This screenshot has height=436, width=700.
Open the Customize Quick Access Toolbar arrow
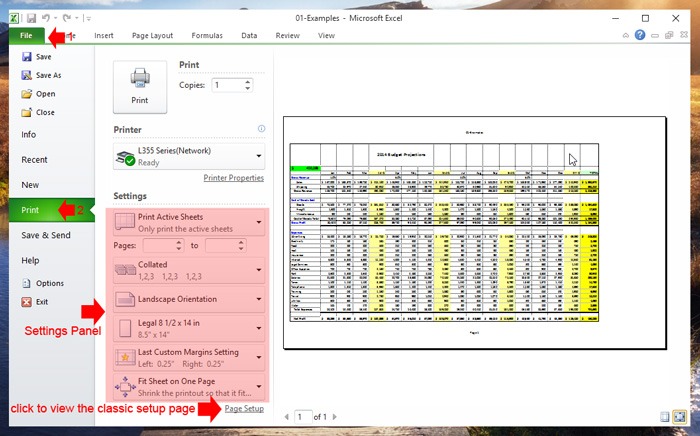[88, 18]
